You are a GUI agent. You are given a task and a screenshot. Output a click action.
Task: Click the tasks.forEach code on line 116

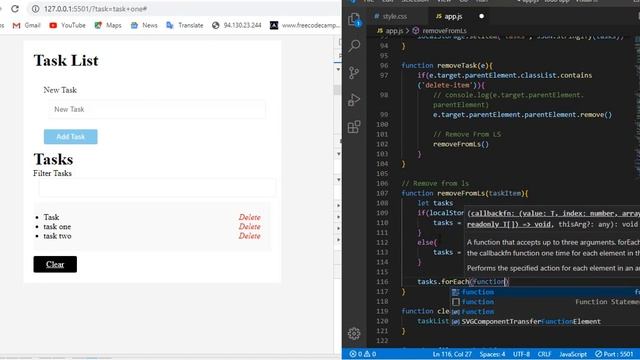pyautogui.click(x=443, y=282)
